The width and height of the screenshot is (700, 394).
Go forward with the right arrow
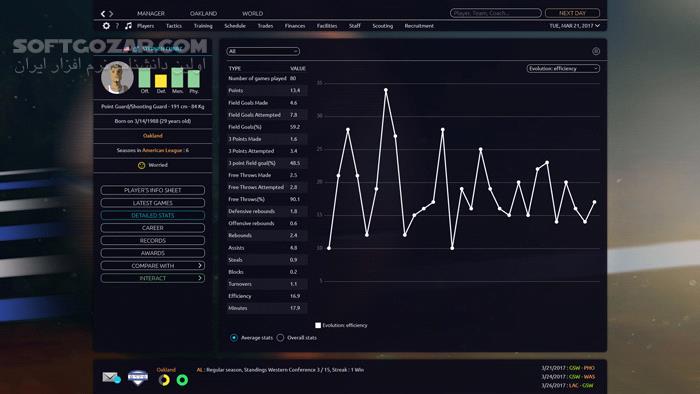111,14
